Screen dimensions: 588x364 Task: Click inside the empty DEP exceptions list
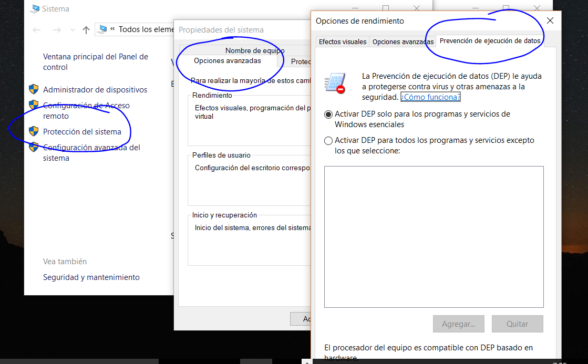[434, 236]
